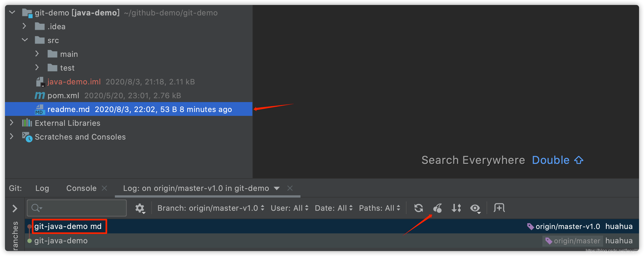
Task: Open the Paths filter dropdown
Action: coord(379,208)
